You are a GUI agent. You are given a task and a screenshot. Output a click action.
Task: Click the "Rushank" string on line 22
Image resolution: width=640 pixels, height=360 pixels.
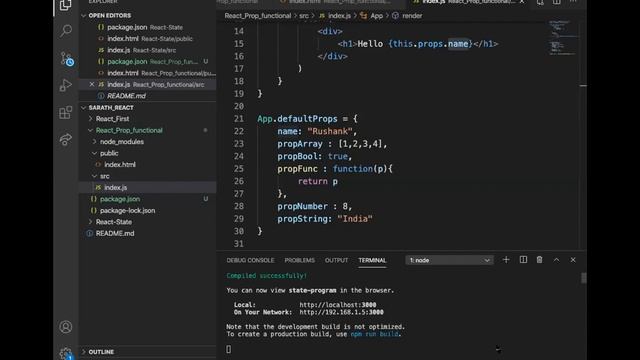pyautogui.click(x=330, y=131)
